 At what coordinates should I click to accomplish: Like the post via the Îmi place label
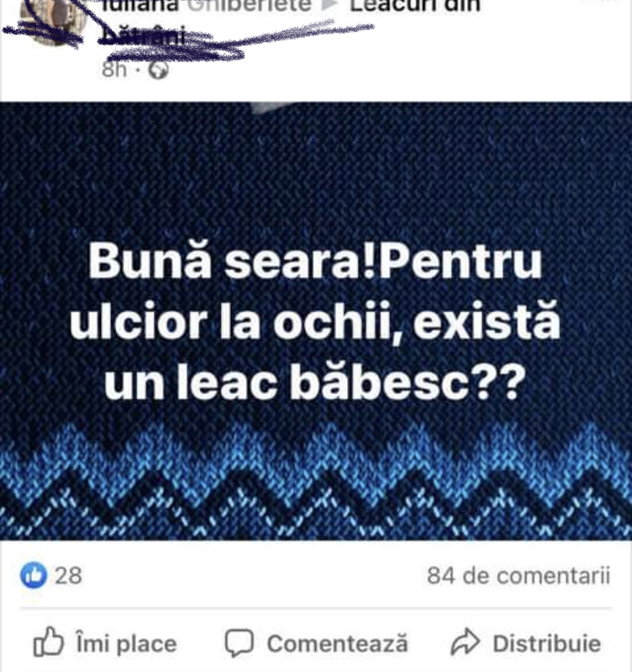tap(126, 643)
